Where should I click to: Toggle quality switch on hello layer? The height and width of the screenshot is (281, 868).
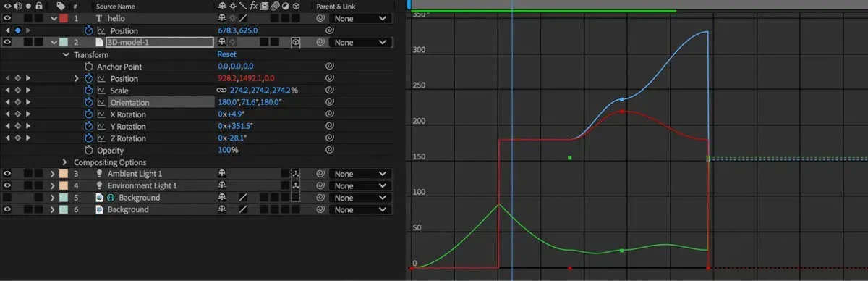coord(244,18)
